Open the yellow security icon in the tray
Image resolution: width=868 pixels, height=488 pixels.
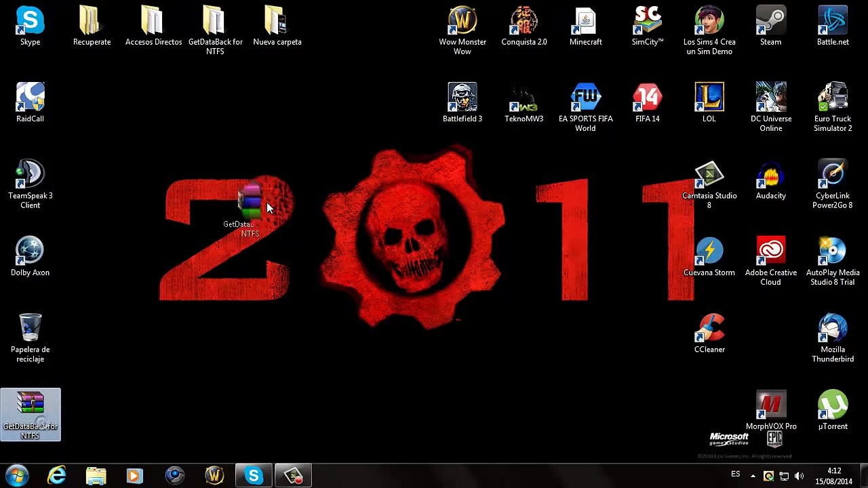pos(768,476)
